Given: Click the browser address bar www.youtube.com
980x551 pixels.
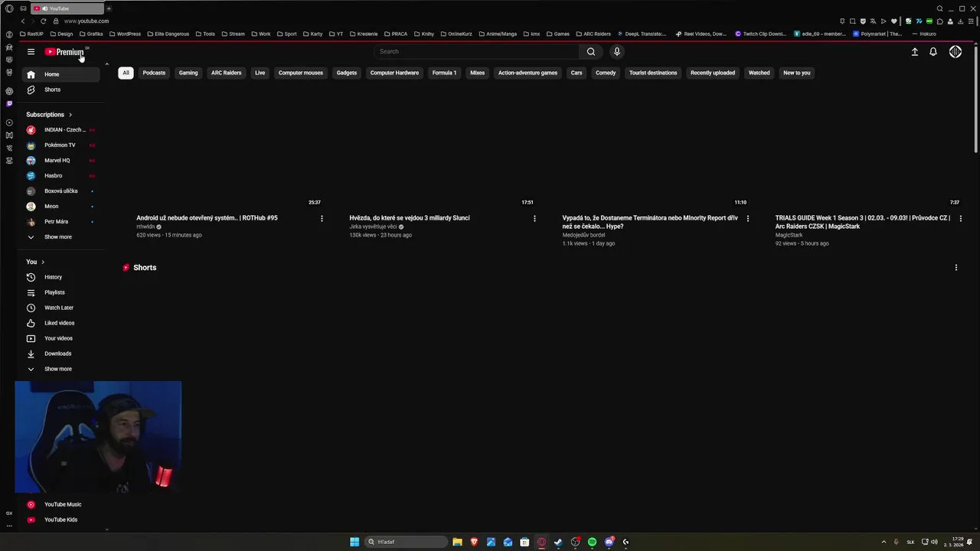Looking at the screenshot, I should (x=87, y=21).
